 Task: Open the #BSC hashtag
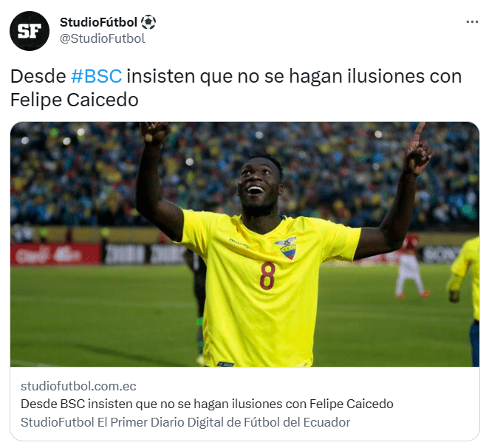coord(97,76)
